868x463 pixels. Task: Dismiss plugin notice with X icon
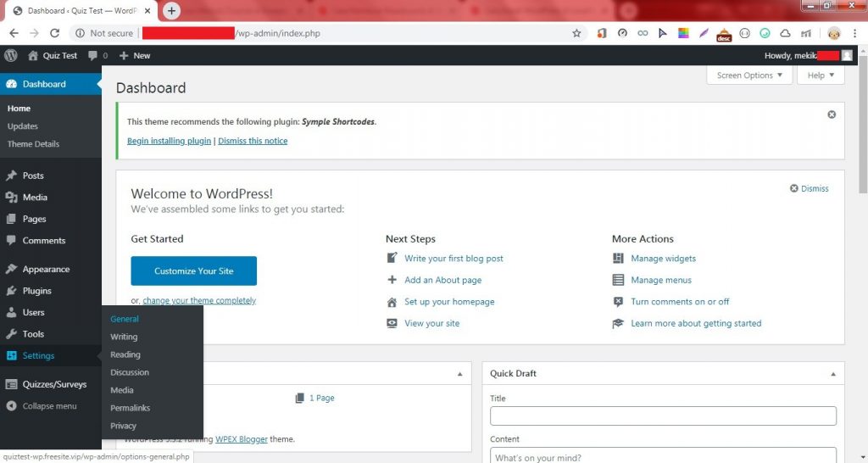point(832,114)
